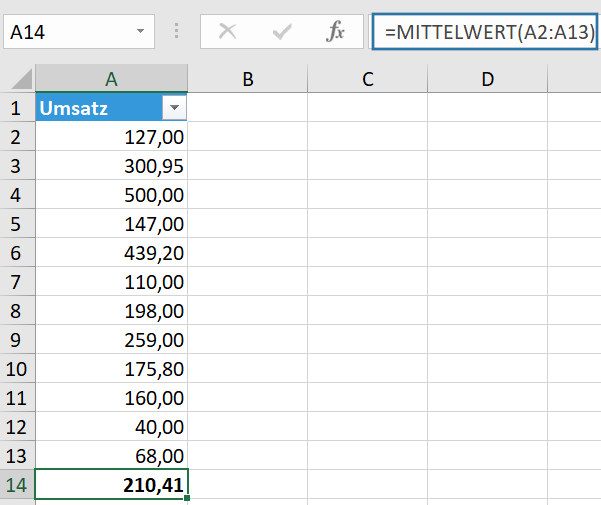Viewport: 601px width, 505px height.
Task: Select column C header
Action: tap(368, 79)
